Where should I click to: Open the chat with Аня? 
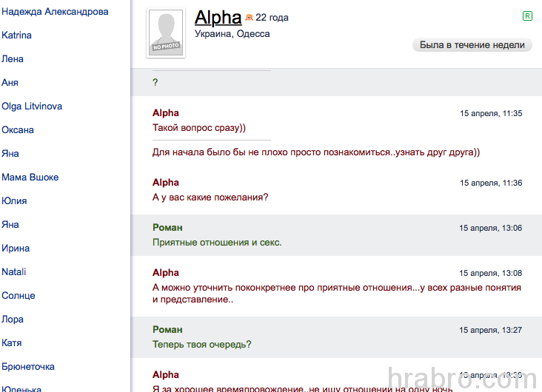point(10,83)
